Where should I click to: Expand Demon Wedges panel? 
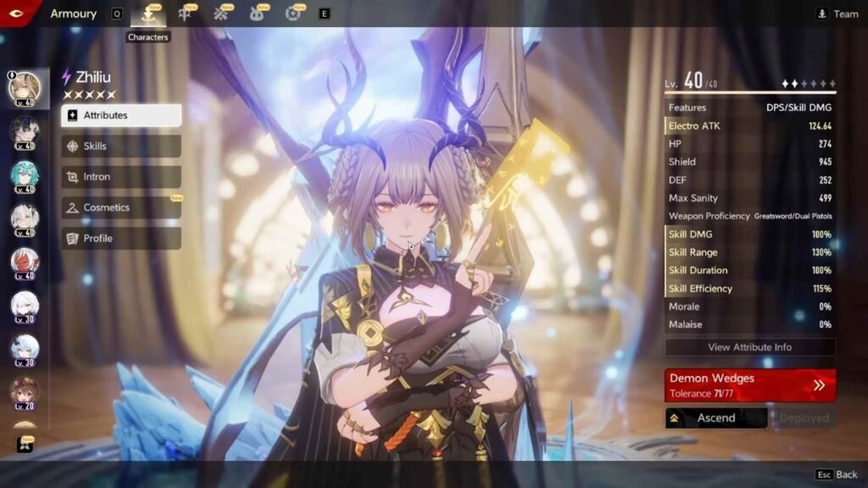[x=750, y=385]
